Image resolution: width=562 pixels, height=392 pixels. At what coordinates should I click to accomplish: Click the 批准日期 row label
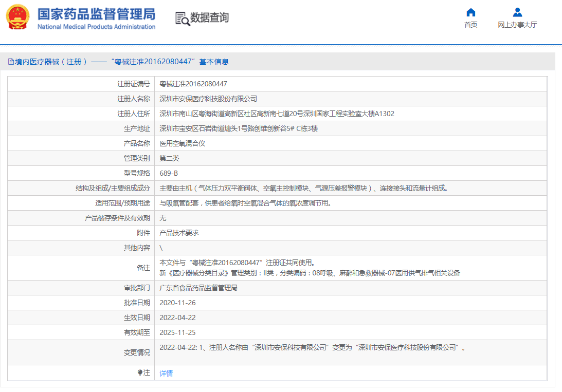pos(137,303)
